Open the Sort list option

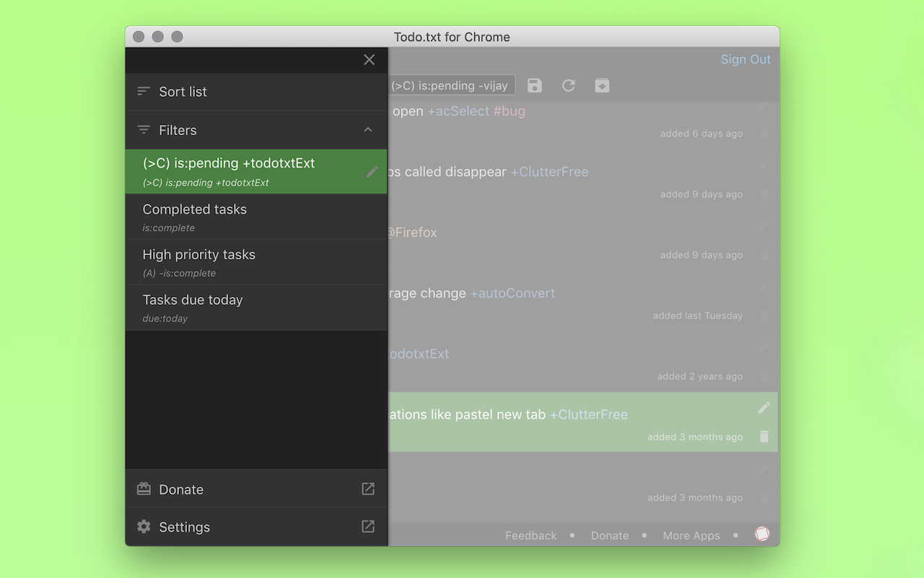256,92
